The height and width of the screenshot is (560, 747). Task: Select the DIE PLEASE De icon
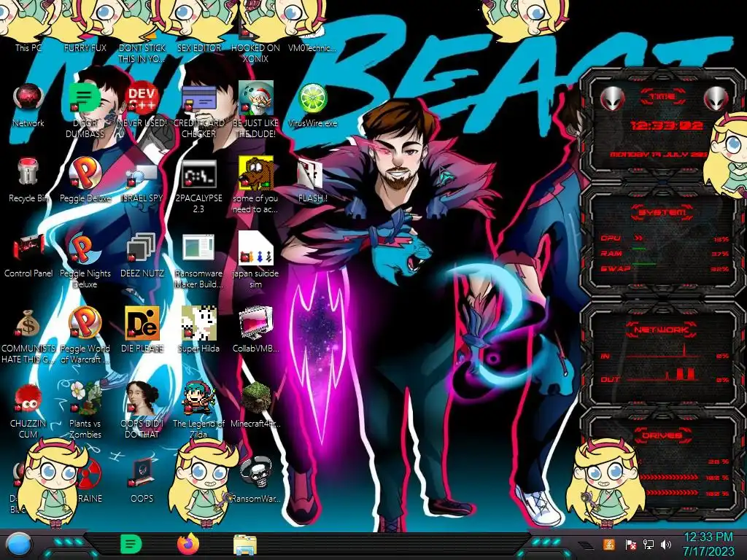coord(142,323)
